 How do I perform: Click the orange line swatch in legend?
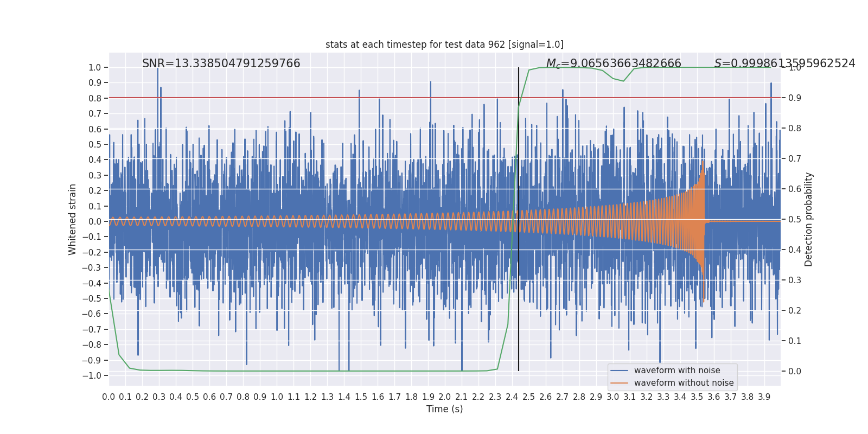click(619, 383)
